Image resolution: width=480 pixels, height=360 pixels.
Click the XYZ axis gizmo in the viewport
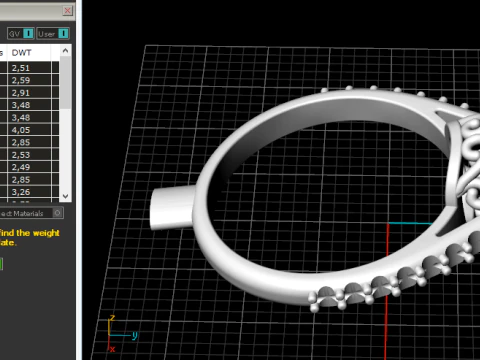pos(121,333)
